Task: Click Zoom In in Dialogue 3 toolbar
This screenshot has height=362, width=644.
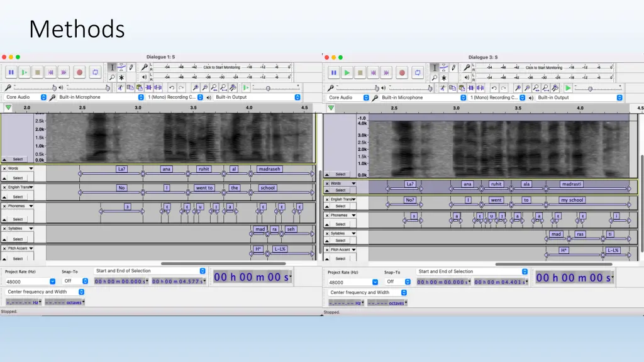Action: click(x=518, y=88)
